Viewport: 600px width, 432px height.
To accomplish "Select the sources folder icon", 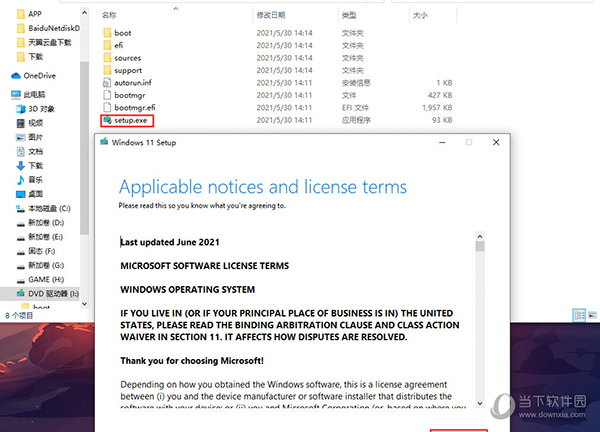I will click(107, 58).
